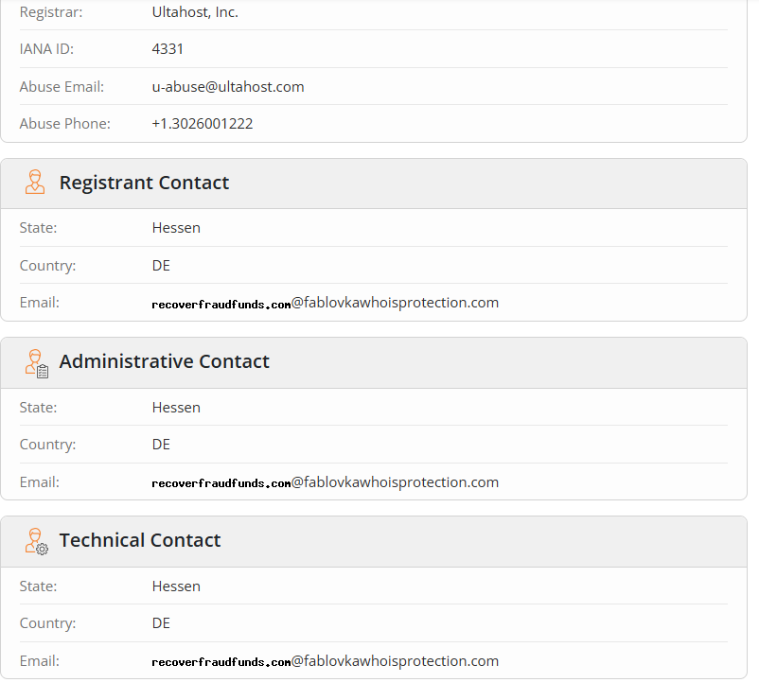Click the Registrant Contact person icon
759x700 pixels.
click(x=35, y=183)
